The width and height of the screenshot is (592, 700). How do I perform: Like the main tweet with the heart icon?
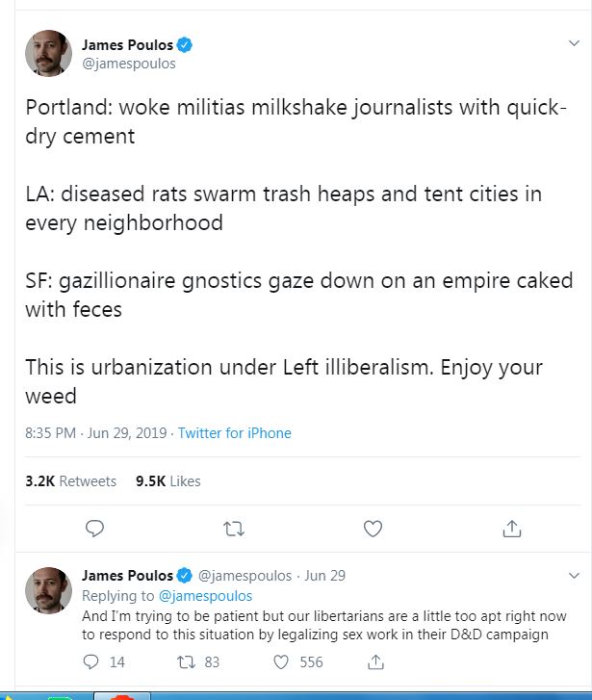(373, 528)
